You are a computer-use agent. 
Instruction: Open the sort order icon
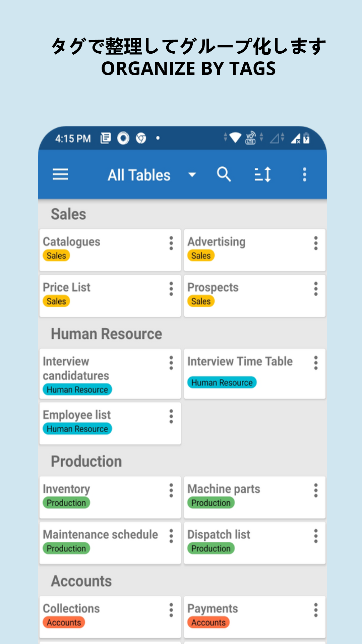click(x=263, y=174)
